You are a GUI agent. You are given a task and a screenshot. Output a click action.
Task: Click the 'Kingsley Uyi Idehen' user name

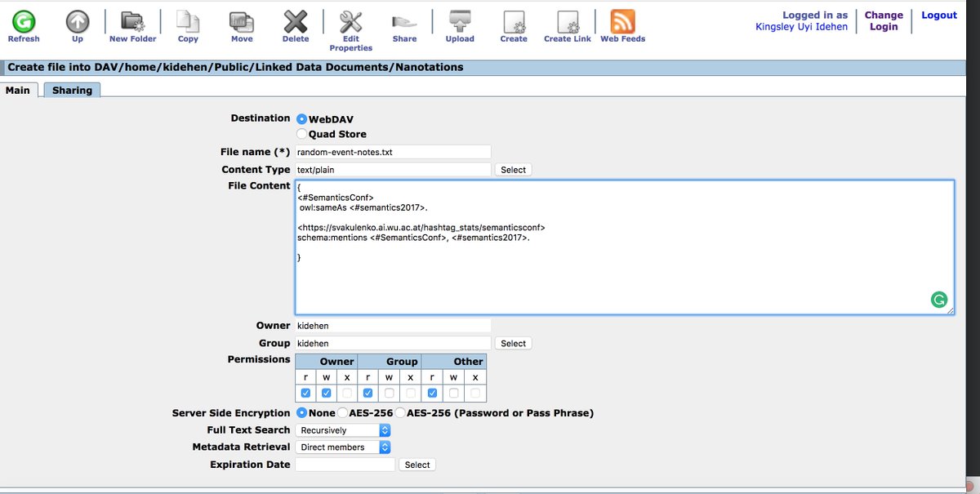tap(802, 27)
